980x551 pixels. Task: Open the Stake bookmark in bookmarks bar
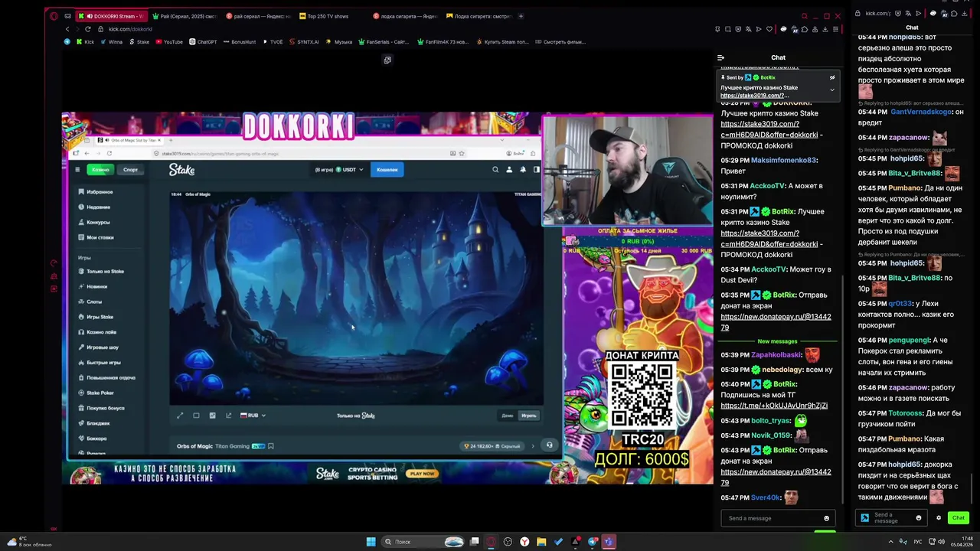pyautogui.click(x=139, y=42)
